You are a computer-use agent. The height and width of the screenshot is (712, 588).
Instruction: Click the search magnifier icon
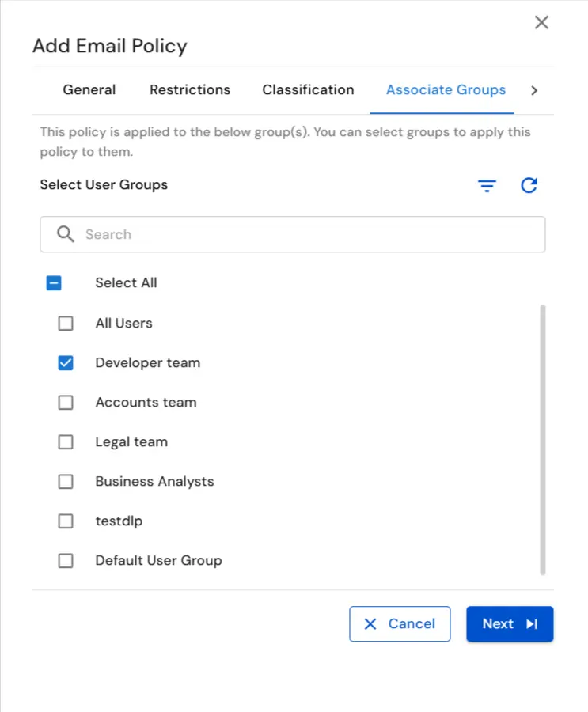coord(66,234)
